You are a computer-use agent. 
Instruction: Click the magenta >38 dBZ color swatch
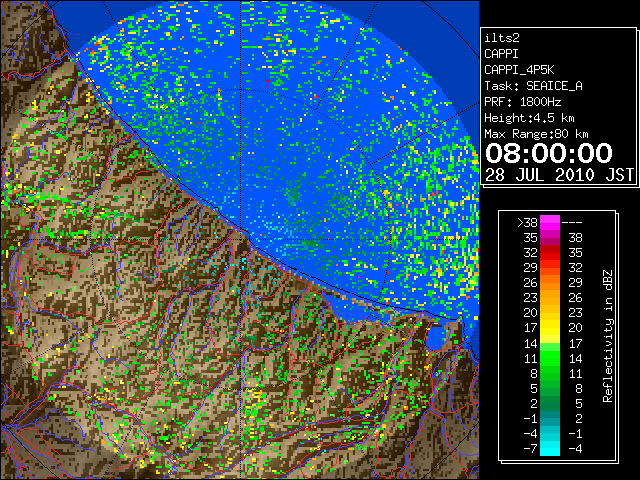550,222
